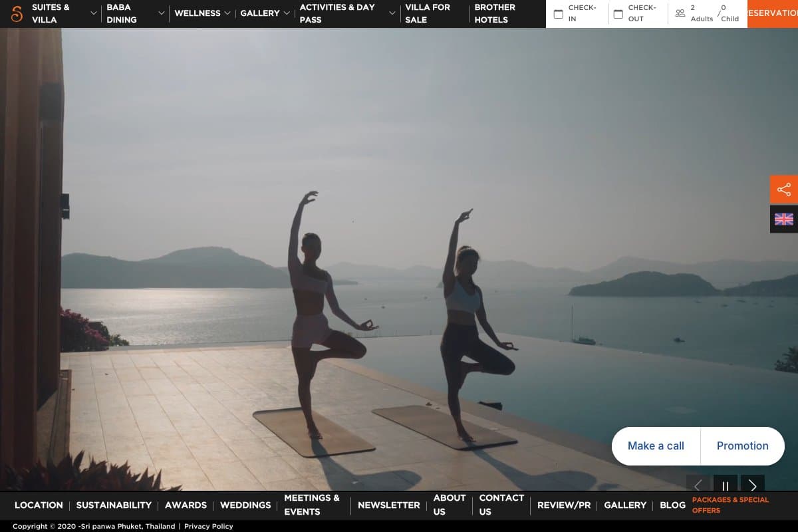Click the check-in calendar icon

coord(559,13)
